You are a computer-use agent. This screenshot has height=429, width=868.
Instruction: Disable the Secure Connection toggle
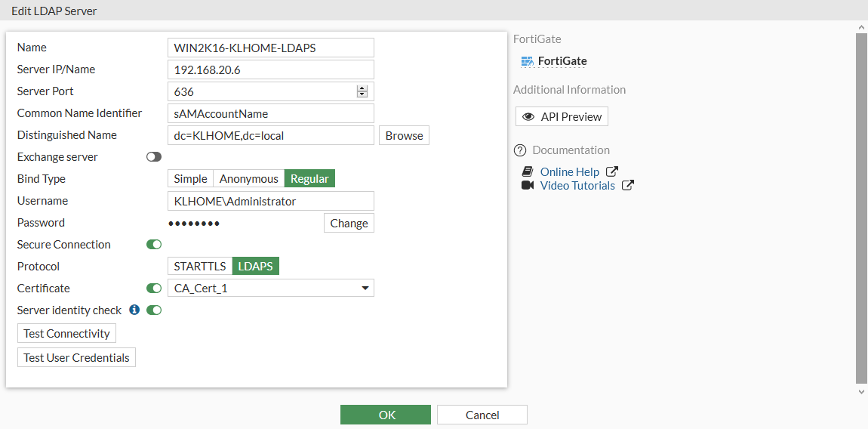click(x=154, y=245)
